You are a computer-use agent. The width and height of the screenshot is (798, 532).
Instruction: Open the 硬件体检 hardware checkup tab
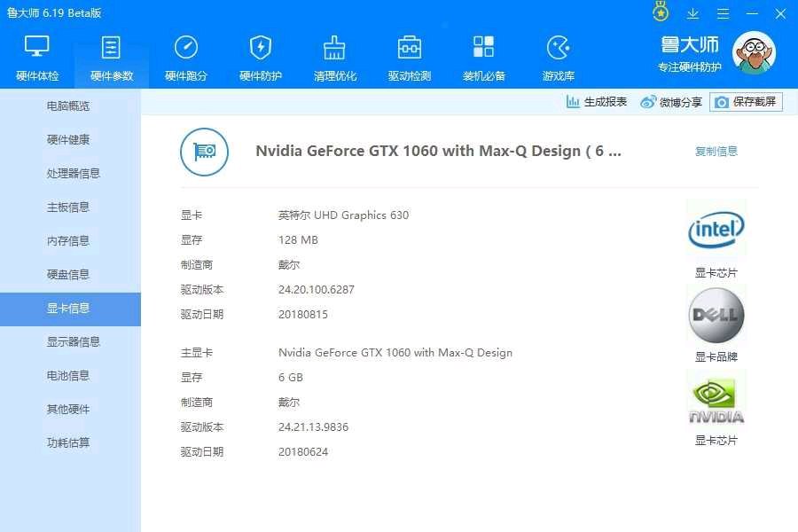[37, 59]
